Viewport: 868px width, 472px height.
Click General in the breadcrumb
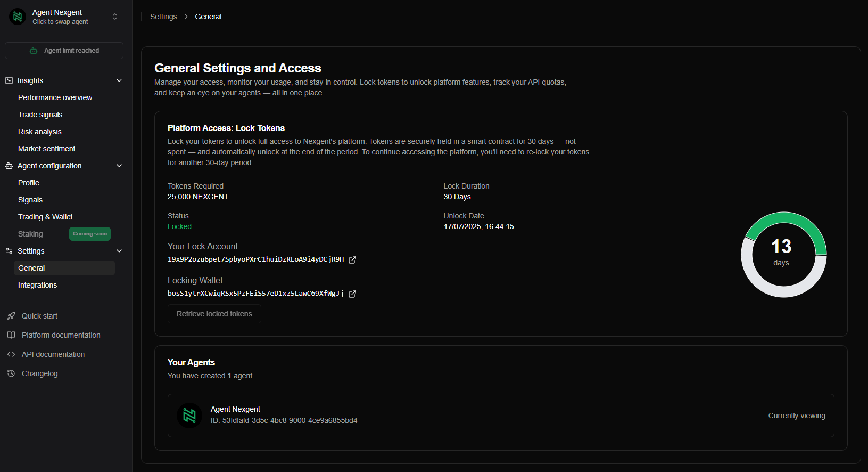pyautogui.click(x=209, y=17)
